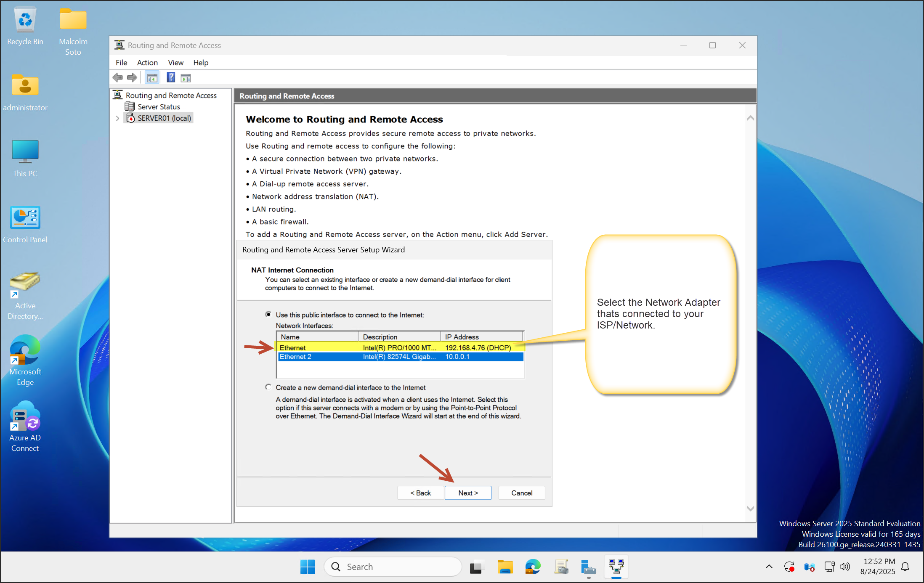Click Routing and Remote Access taskbar icon

click(x=616, y=567)
